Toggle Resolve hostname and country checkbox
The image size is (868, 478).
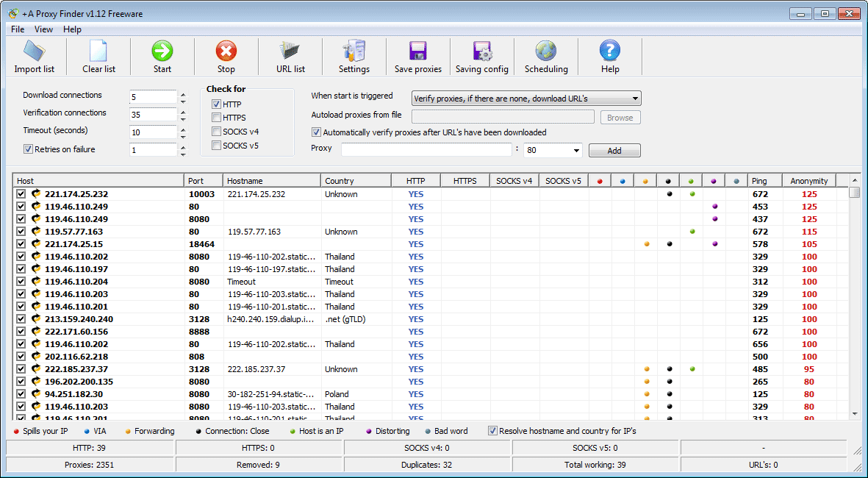492,430
